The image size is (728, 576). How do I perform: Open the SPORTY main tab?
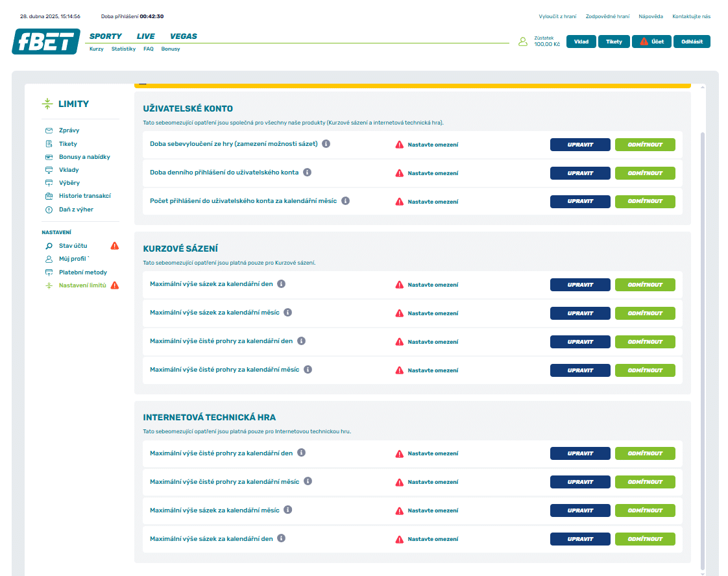[105, 36]
